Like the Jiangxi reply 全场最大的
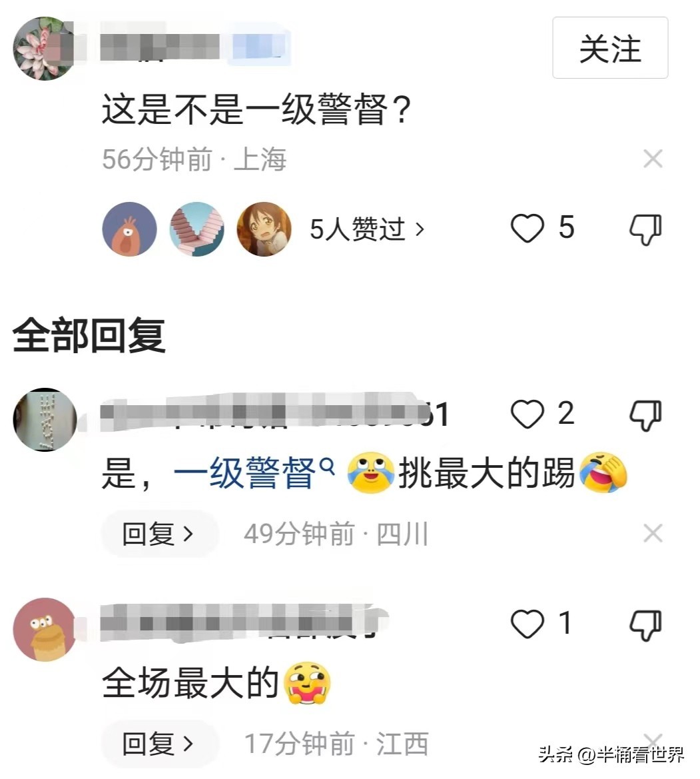This screenshot has height=779, width=700. pyautogui.click(x=527, y=624)
